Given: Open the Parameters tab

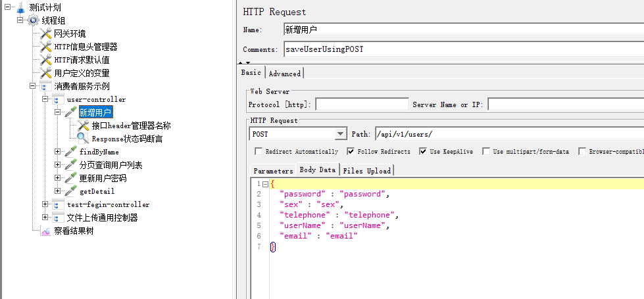Looking at the screenshot, I should 273,171.
